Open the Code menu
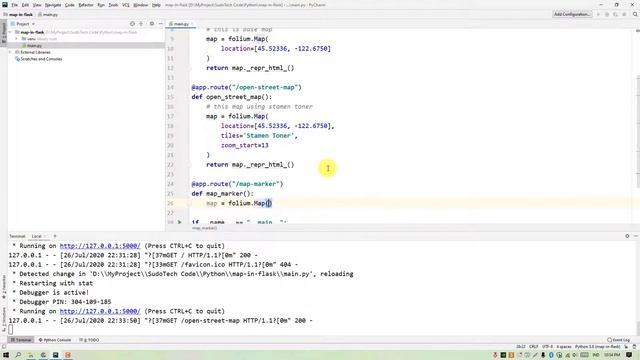The height and width of the screenshot is (360, 640). tap(70, 5)
